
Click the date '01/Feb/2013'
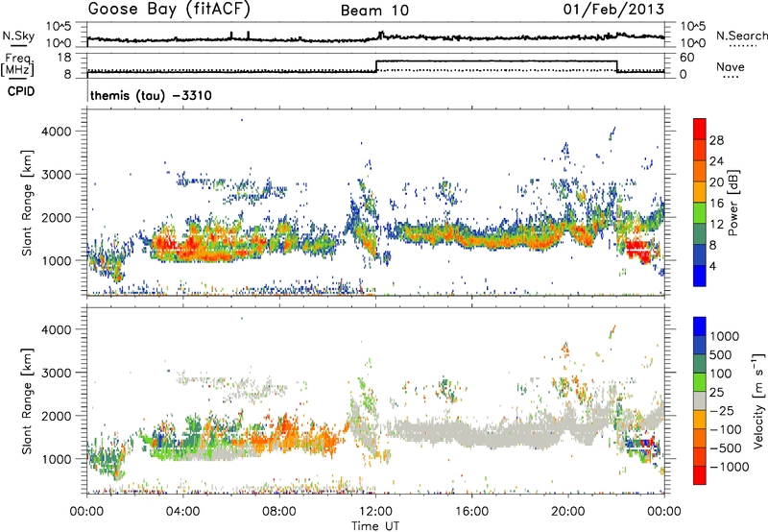(x=613, y=9)
